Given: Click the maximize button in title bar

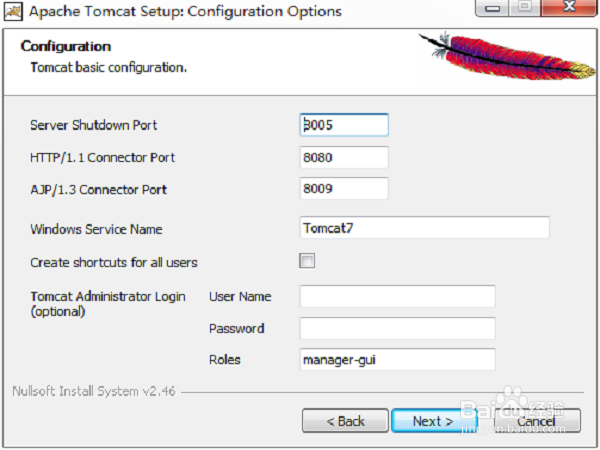Looking at the screenshot, I should pyautogui.click(x=525, y=11).
